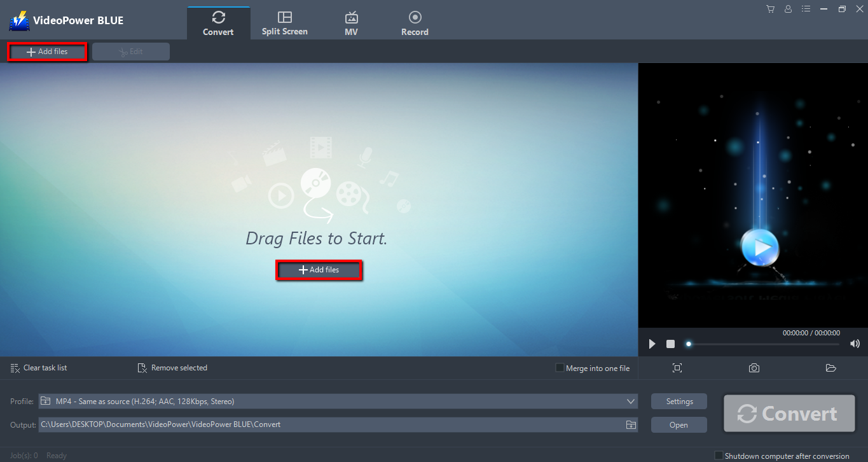Open the Split Screen tab

point(284,21)
